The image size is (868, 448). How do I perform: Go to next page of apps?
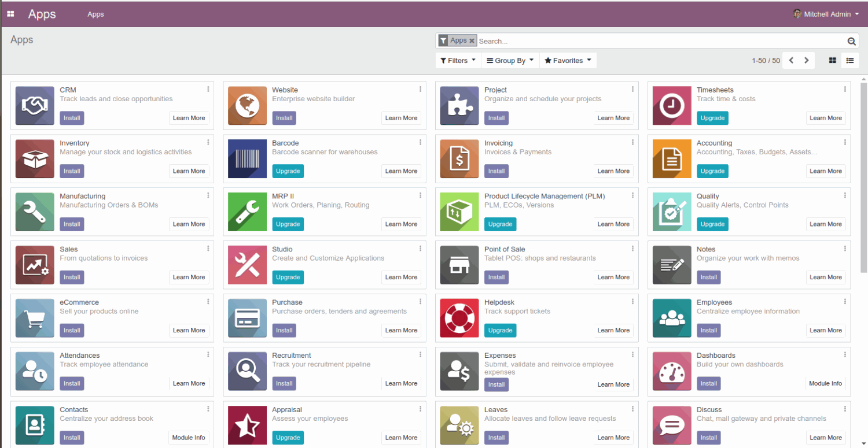click(806, 60)
